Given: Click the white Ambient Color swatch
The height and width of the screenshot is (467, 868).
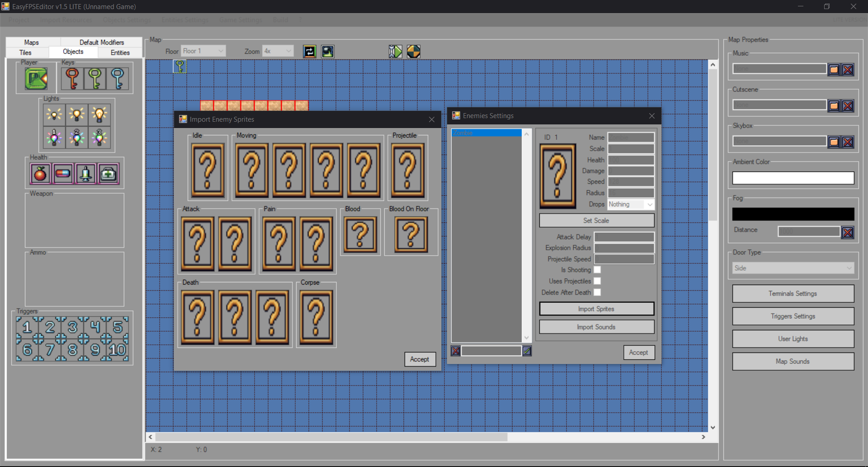Looking at the screenshot, I should pos(793,178).
